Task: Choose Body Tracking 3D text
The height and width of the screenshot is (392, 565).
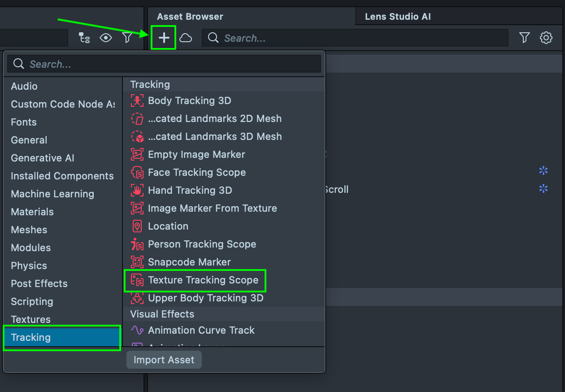Action: 190,100
